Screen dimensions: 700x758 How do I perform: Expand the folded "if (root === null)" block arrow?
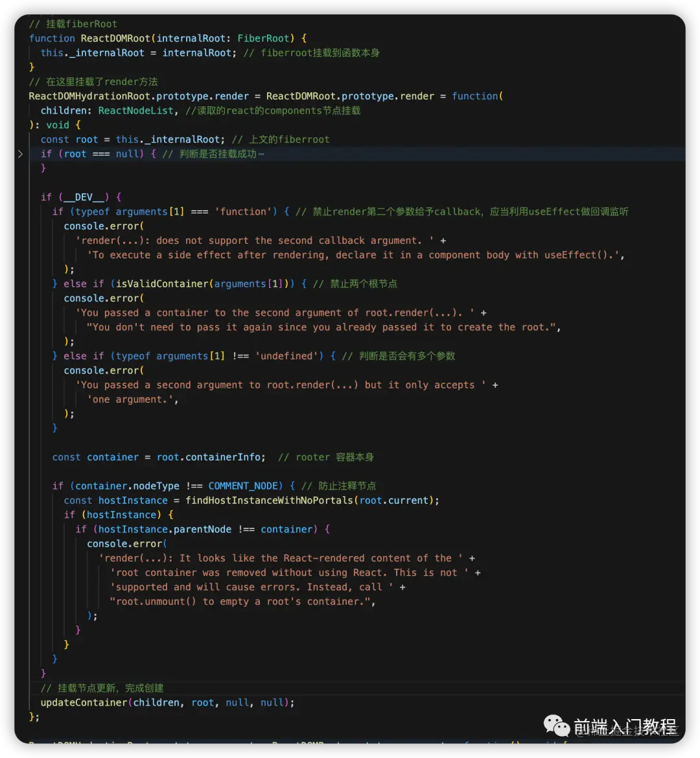coord(20,154)
